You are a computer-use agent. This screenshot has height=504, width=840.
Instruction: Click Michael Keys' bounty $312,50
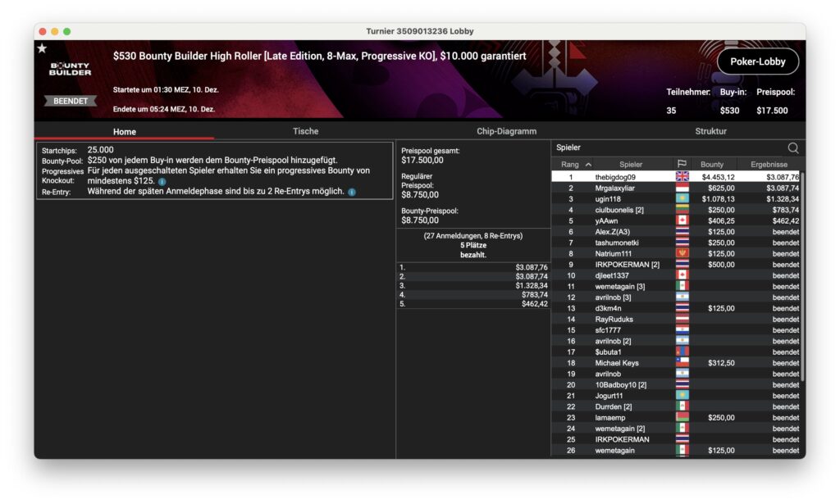(721, 363)
